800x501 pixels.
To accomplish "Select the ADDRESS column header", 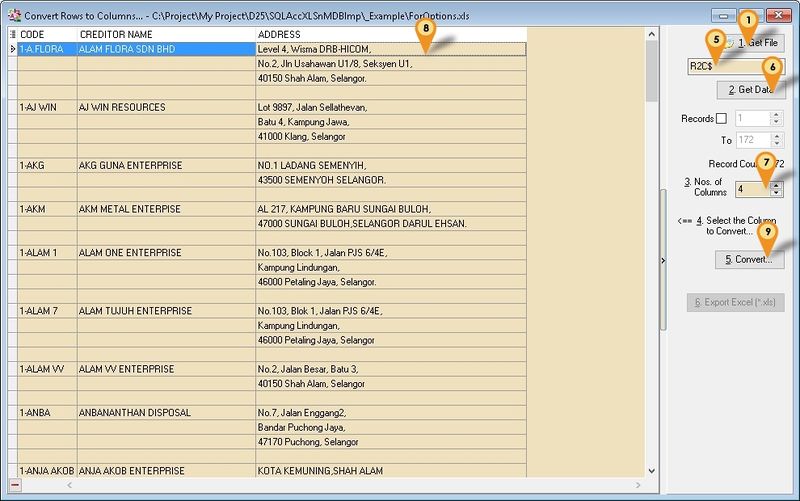I will pos(390,34).
